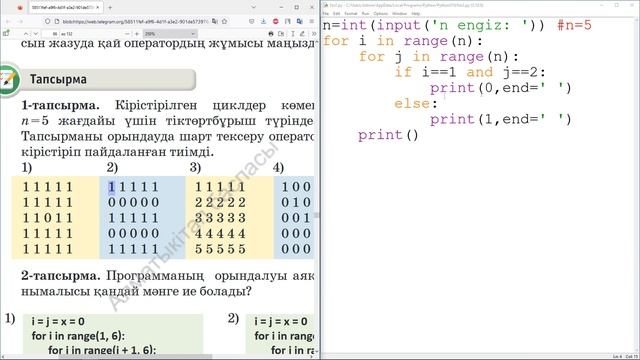640x360 pixels.
Task: Open the Edit menu in IDLE
Action: [336, 13]
